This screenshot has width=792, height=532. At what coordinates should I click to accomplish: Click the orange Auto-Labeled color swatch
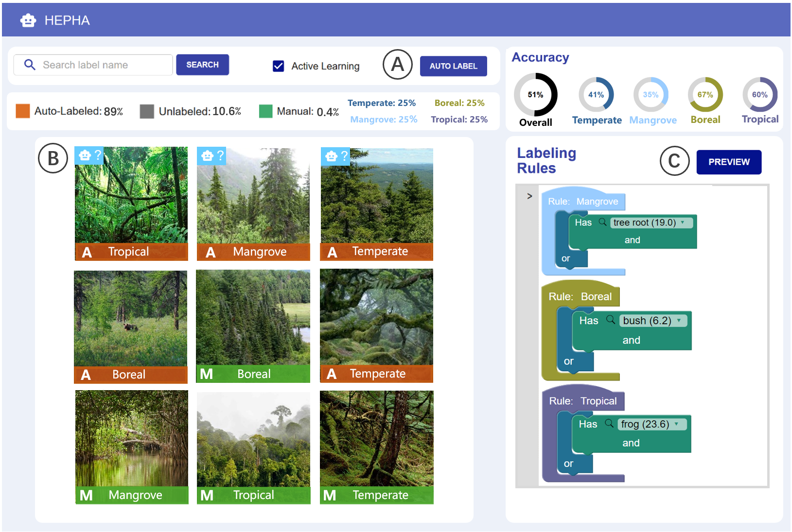[23, 111]
